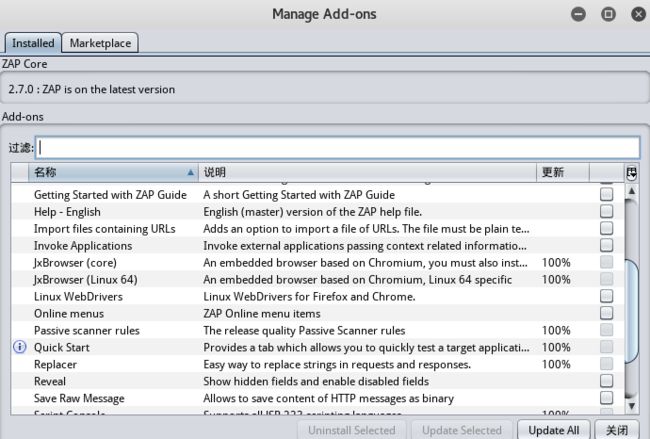Click the info icon beside Quick Start
The width and height of the screenshot is (650, 439).
point(20,347)
